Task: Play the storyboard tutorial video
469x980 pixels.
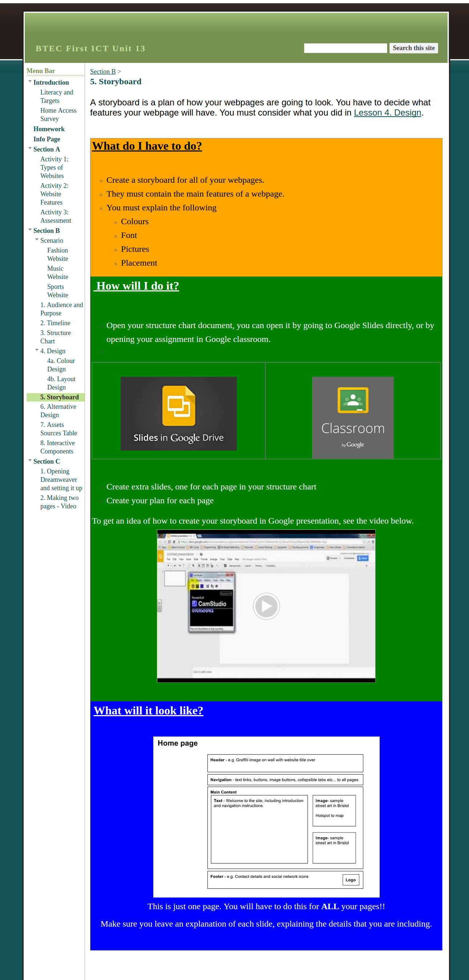Action: pos(266,606)
